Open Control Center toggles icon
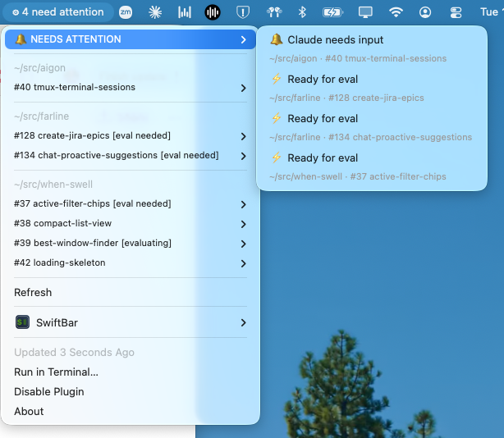This screenshot has width=504, height=438. coord(456,12)
